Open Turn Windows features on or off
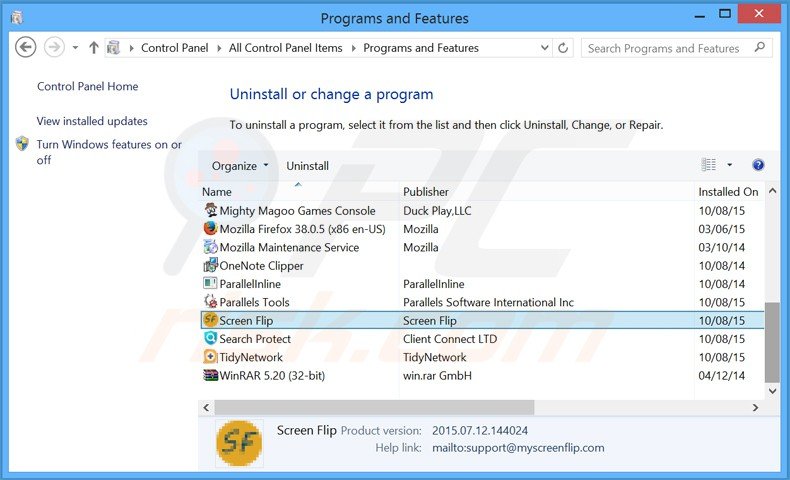Image resolution: width=790 pixels, height=480 pixels. (109, 152)
